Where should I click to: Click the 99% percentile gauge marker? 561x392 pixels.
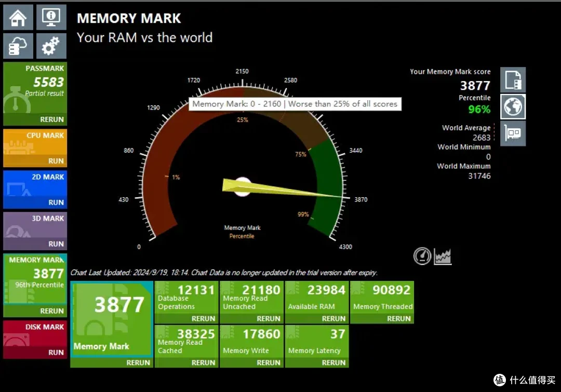tap(303, 214)
